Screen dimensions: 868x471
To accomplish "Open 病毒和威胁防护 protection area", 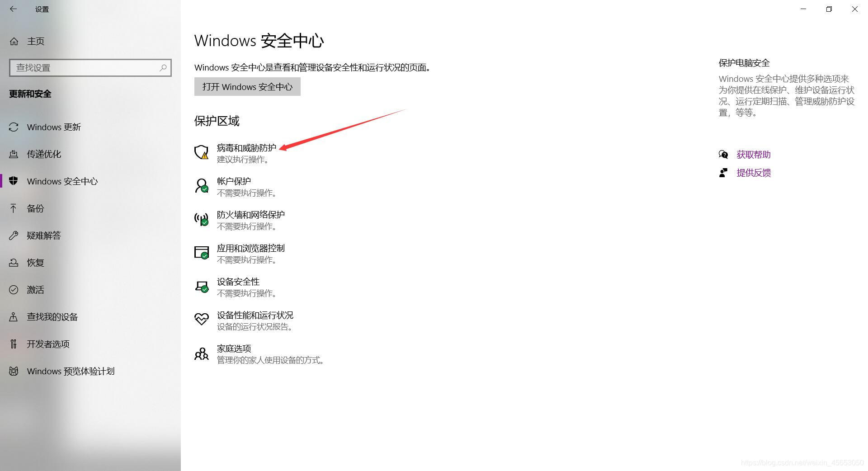I will pos(246,148).
